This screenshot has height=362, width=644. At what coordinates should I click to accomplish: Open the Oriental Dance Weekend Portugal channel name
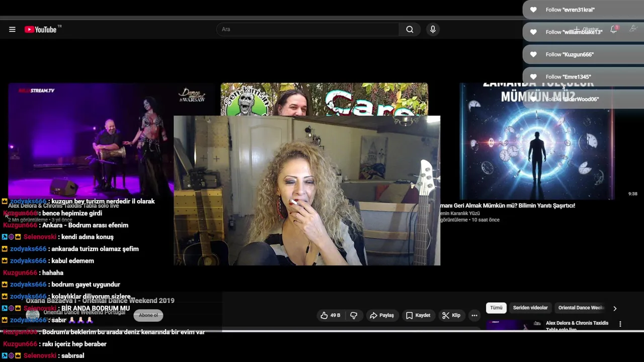tap(84, 312)
